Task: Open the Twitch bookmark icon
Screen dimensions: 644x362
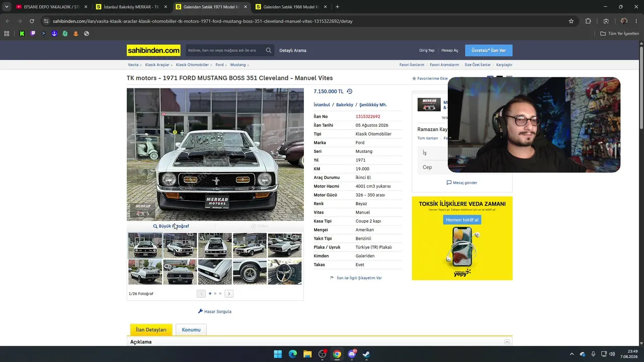Action: click(x=33, y=34)
